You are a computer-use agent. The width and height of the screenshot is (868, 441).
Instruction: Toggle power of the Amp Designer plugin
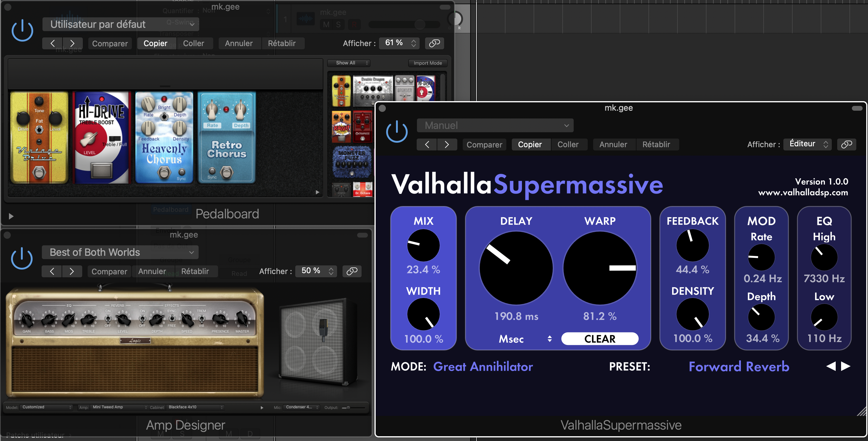coord(22,258)
